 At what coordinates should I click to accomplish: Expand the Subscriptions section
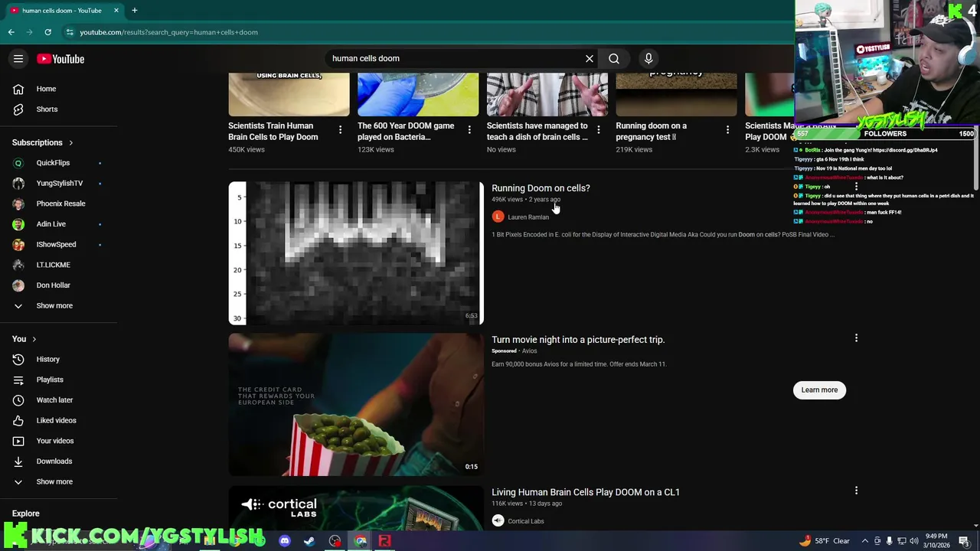coord(43,142)
